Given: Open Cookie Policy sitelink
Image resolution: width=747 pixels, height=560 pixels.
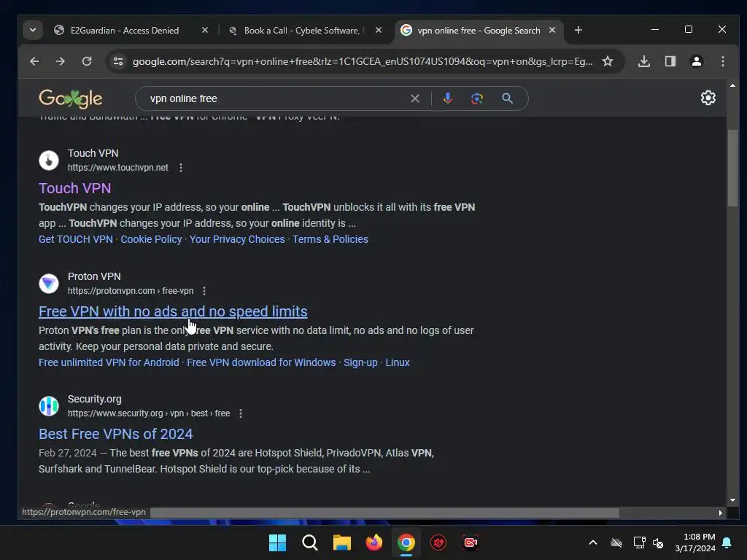Looking at the screenshot, I should click(x=151, y=239).
